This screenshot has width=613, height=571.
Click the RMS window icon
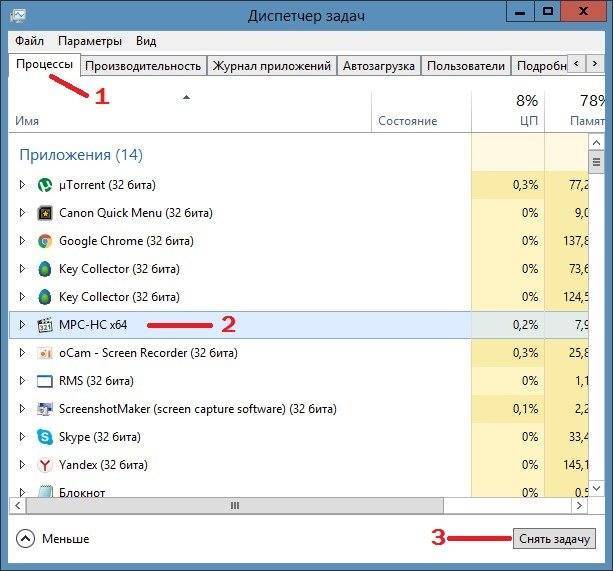(45, 381)
